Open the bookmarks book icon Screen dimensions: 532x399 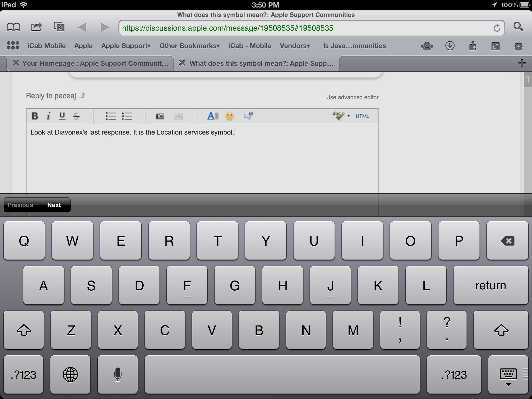coord(13,27)
